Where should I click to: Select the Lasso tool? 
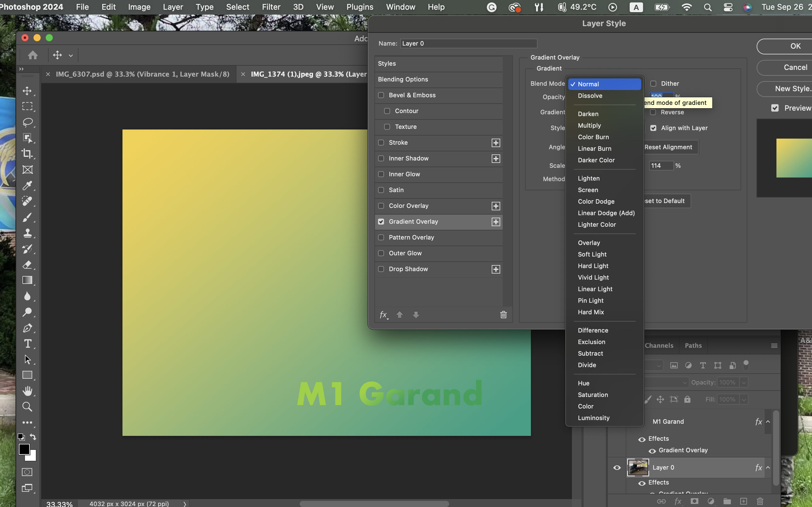(x=27, y=122)
